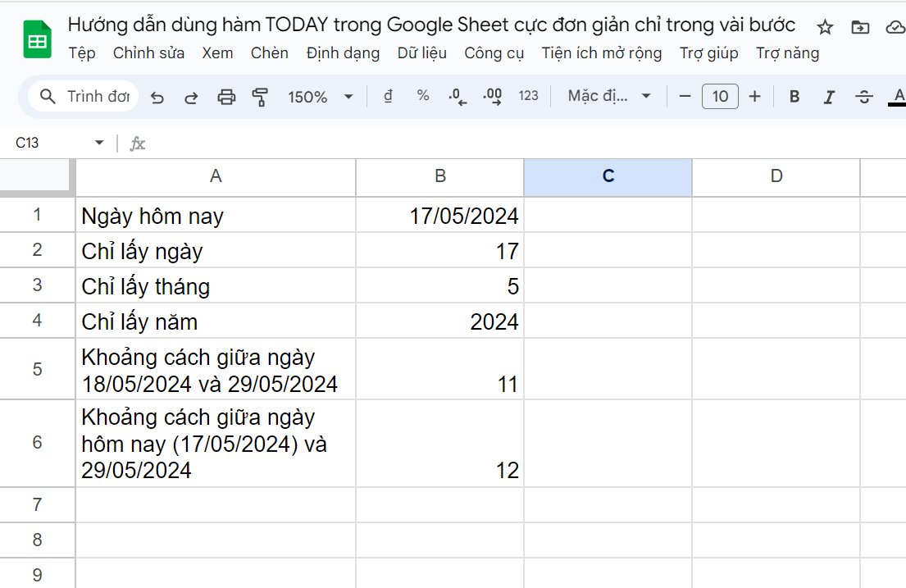Click the Redo icon

point(190,96)
